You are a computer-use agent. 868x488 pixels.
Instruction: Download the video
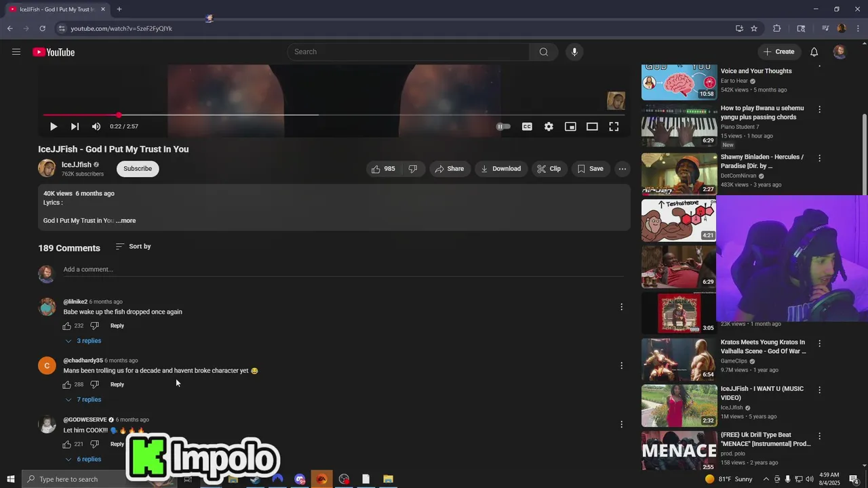coord(501,169)
